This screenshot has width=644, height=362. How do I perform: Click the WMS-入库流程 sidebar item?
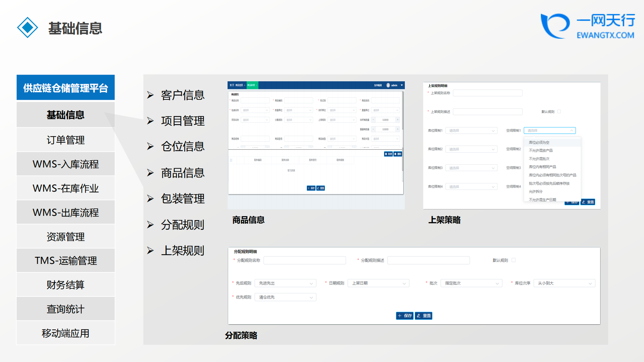pos(66,164)
